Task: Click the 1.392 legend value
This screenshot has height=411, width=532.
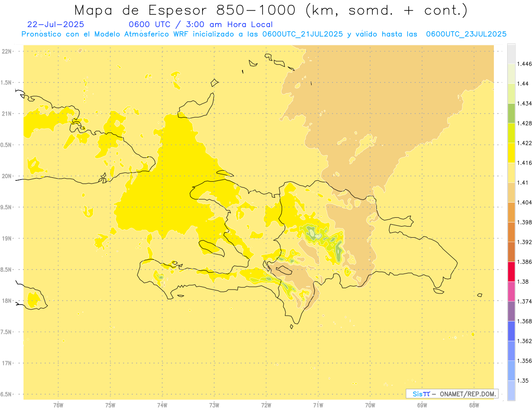Action: coord(525,242)
